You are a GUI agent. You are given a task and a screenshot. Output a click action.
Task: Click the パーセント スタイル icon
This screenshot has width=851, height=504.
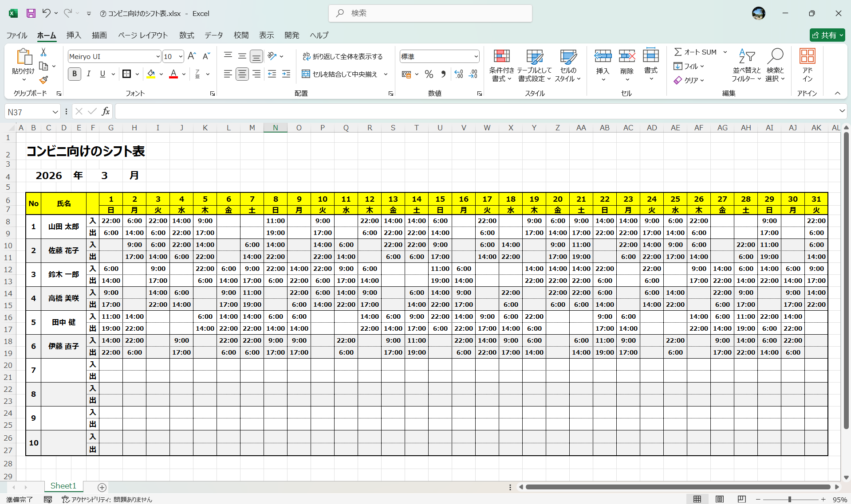coord(429,74)
